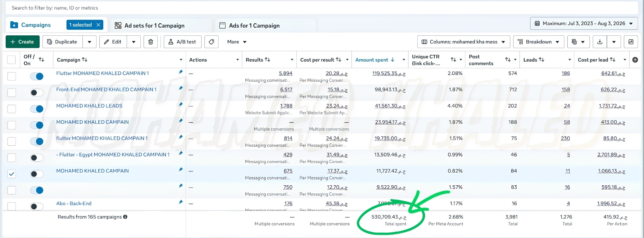Open date range Maximum: Jul 3, 2023 picker
This screenshot has height=238, width=644.
[x=584, y=23]
